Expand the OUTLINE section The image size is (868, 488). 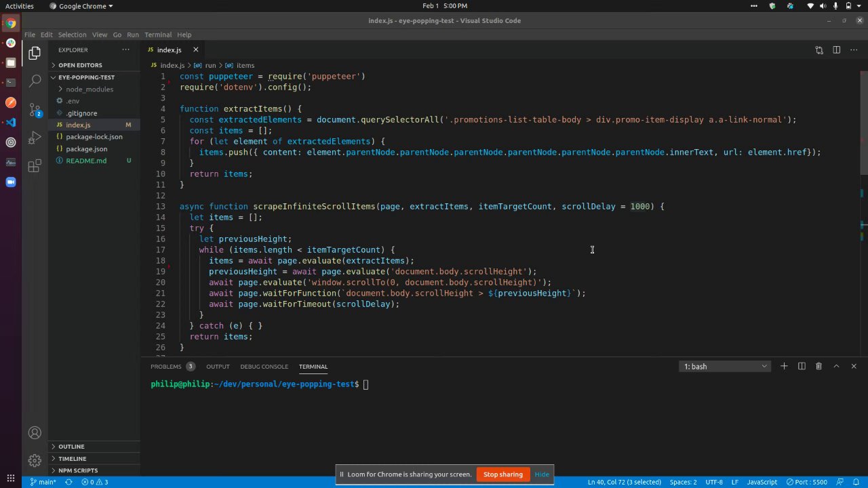tap(71, 447)
